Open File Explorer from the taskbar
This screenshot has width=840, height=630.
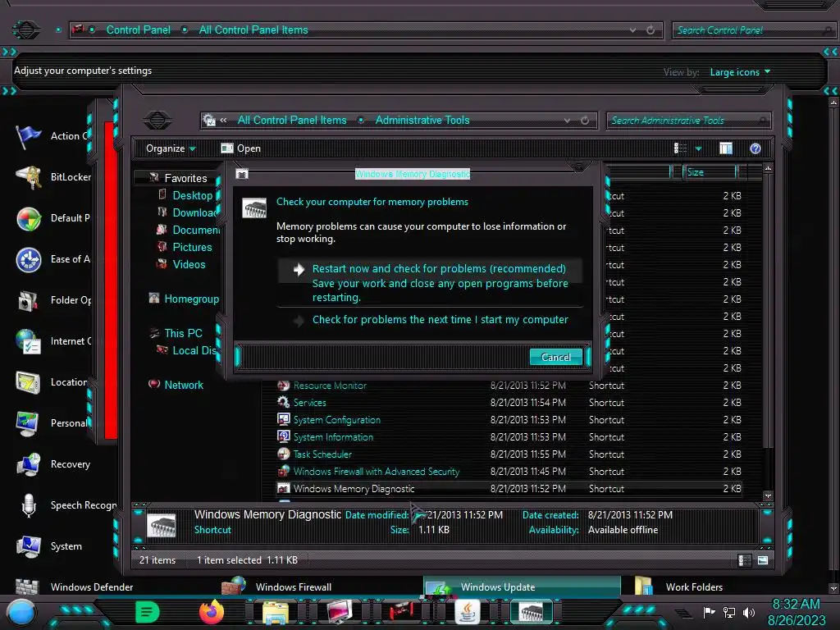(276, 612)
